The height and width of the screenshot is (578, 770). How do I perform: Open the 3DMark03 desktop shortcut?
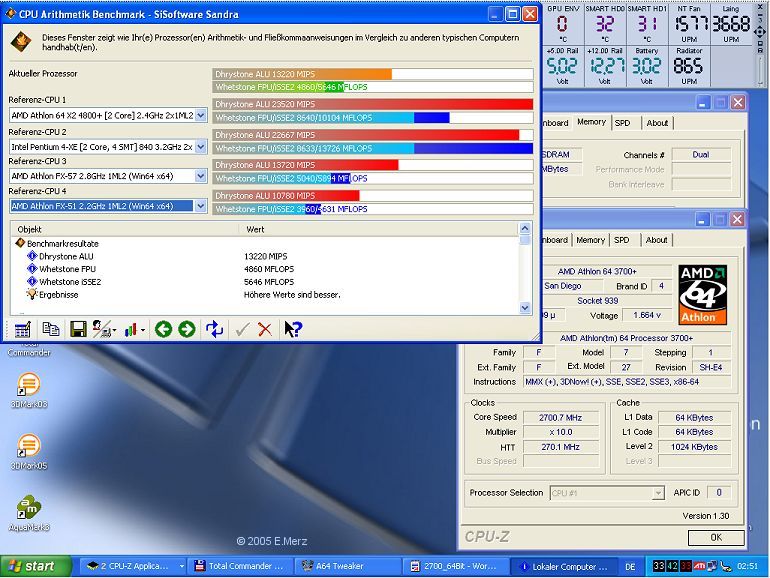29,391
